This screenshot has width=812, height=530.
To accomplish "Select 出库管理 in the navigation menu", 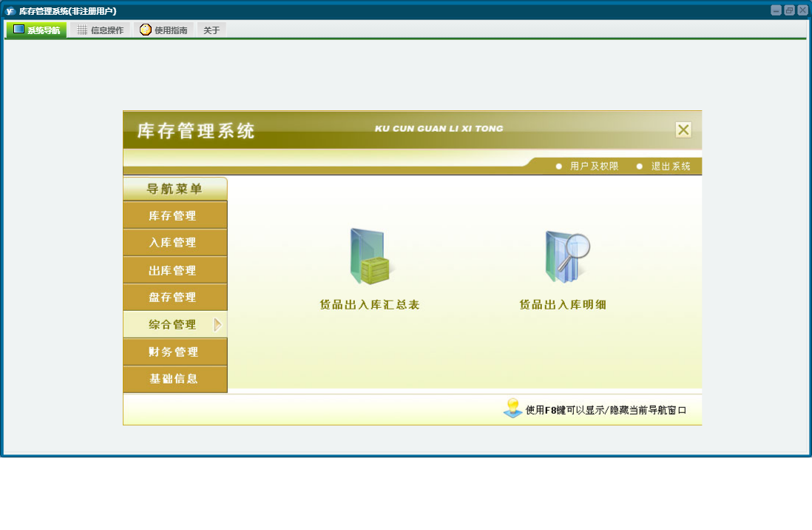I will 175,270.
